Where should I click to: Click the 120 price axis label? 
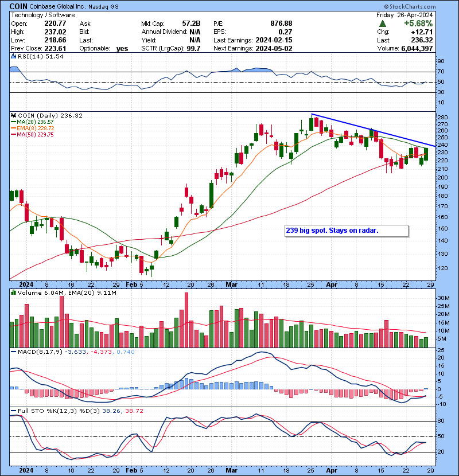[442, 268]
